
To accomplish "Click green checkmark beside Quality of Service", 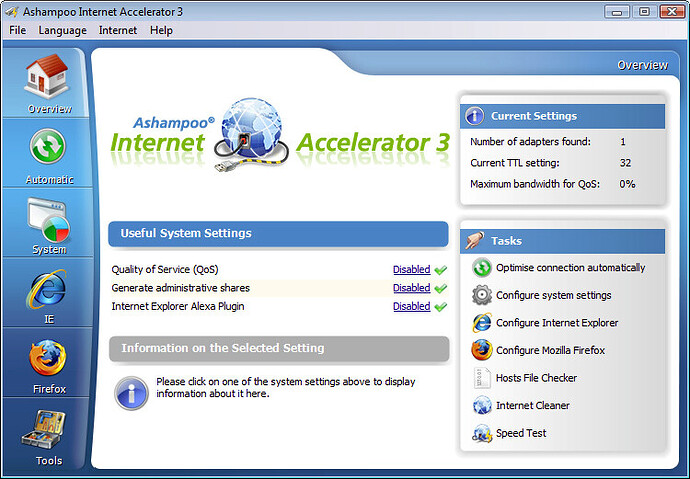I will pyautogui.click(x=441, y=270).
